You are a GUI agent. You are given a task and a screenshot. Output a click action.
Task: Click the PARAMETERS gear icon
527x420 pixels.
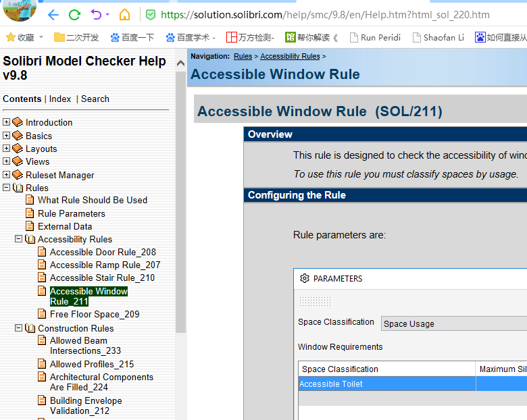coord(305,278)
